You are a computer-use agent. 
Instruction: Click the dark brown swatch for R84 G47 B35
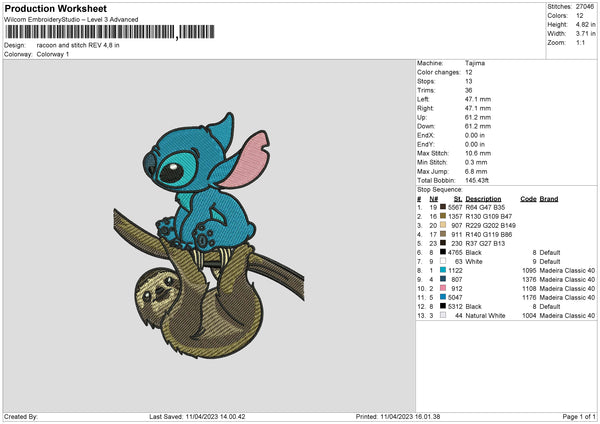pyautogui.click(x=443, y=207)
